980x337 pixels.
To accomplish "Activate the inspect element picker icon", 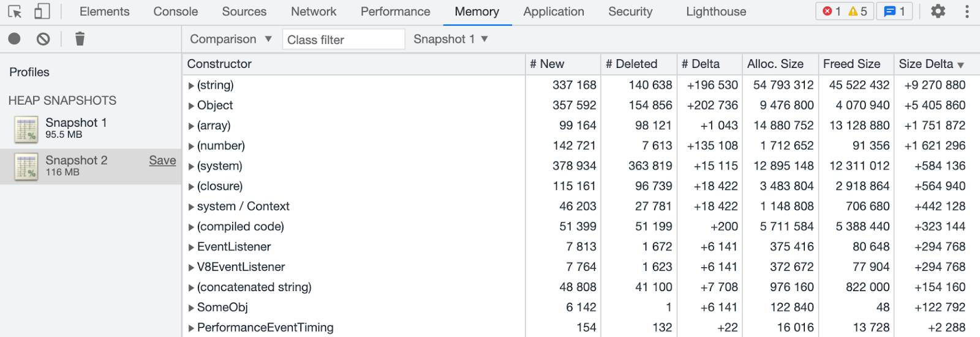I will tap(15, 12).
